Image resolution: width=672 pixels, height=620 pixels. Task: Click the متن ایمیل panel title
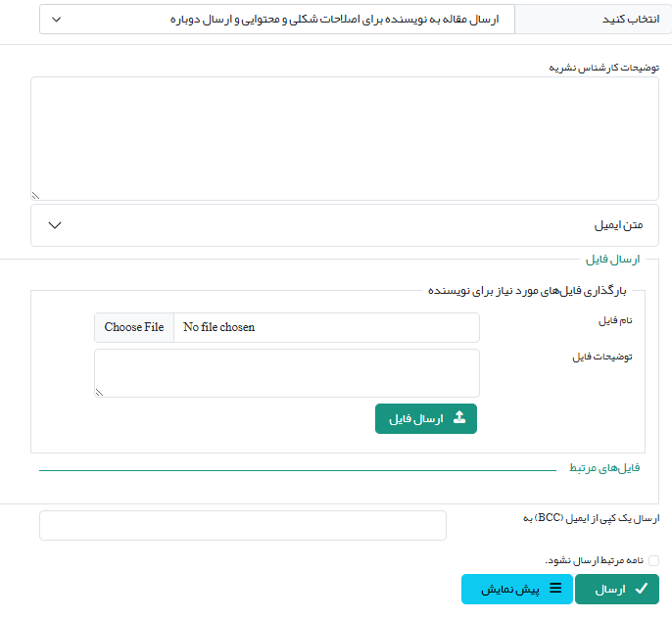pyautogui.click(x=618, y=225)
